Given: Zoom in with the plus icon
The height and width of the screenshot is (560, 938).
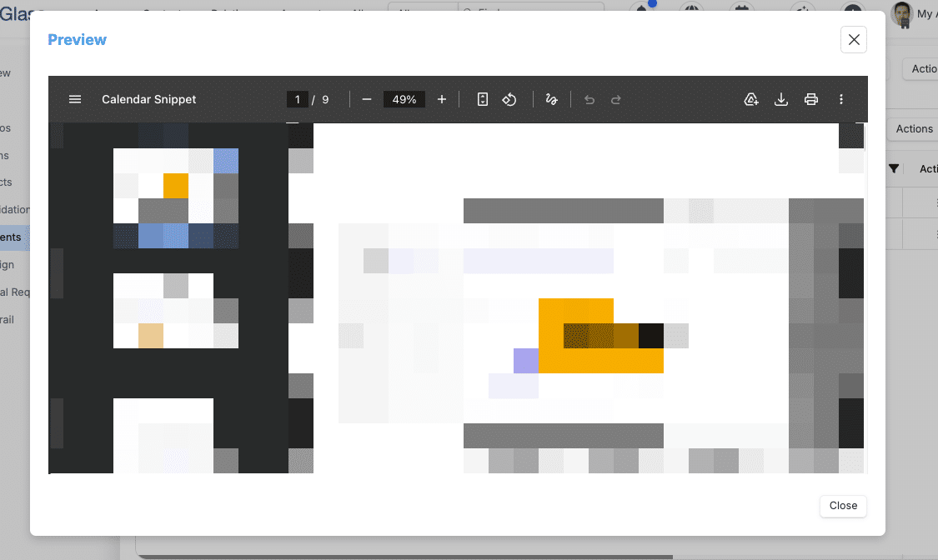Looking at the screenshot, I should [x=441, y=99].
